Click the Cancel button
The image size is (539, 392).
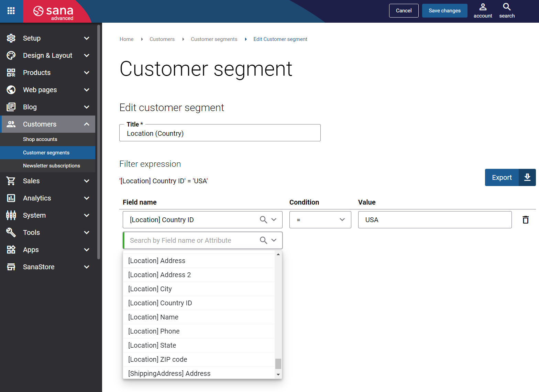point(404,11)
